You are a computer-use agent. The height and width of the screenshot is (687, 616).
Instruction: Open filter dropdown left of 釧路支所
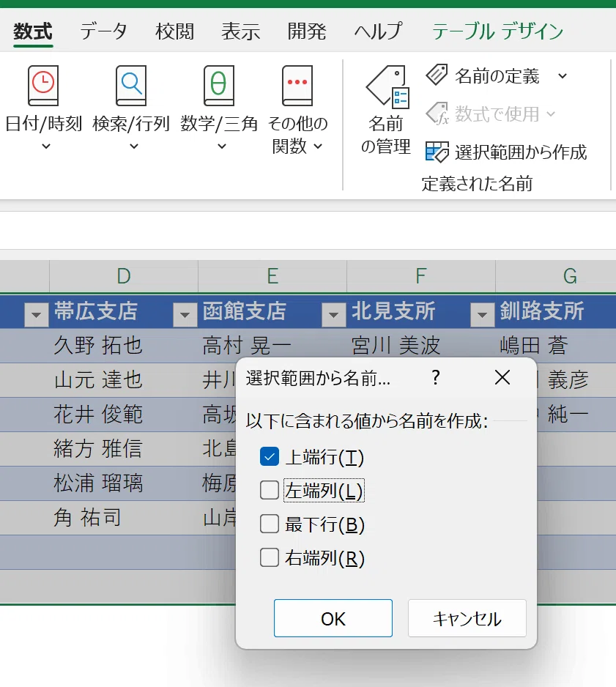[483, 315]
